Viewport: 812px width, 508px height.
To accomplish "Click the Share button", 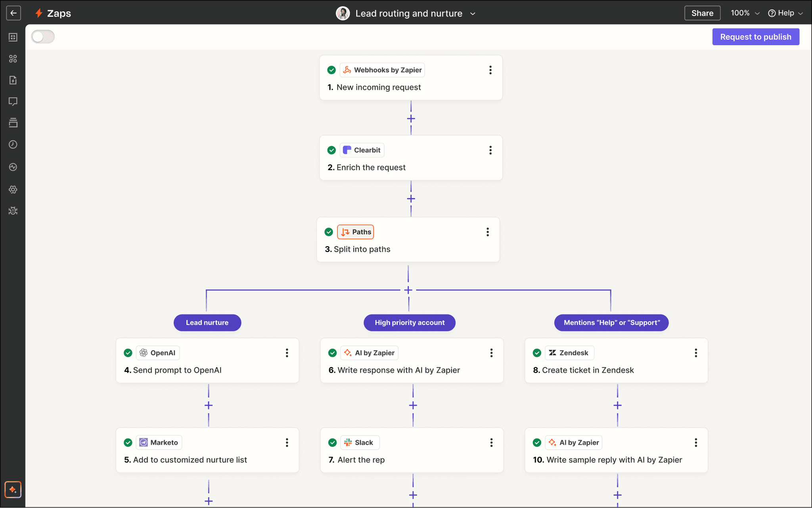I will click(702, 13).
